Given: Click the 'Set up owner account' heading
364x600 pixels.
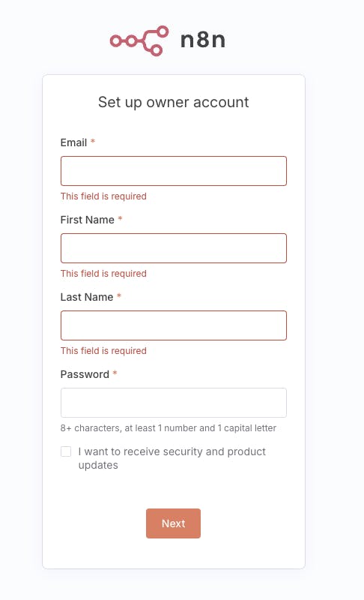Looking at the screenshot, I should tap(174, 103).
